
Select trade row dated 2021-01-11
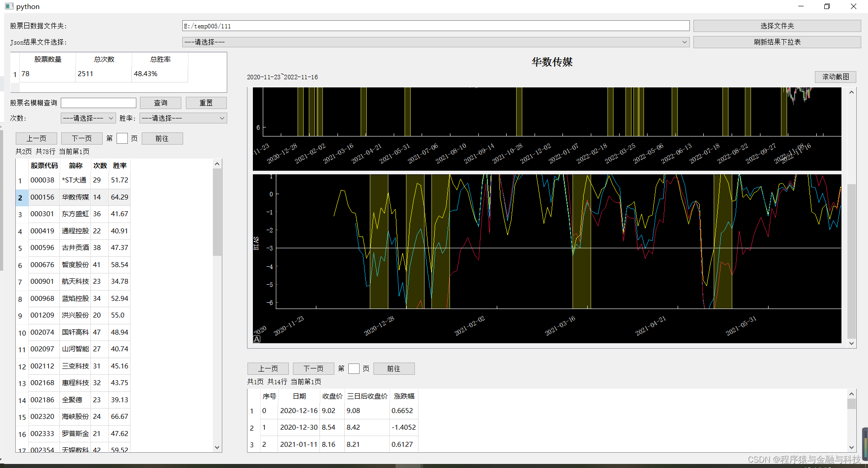tap(333, 445)
